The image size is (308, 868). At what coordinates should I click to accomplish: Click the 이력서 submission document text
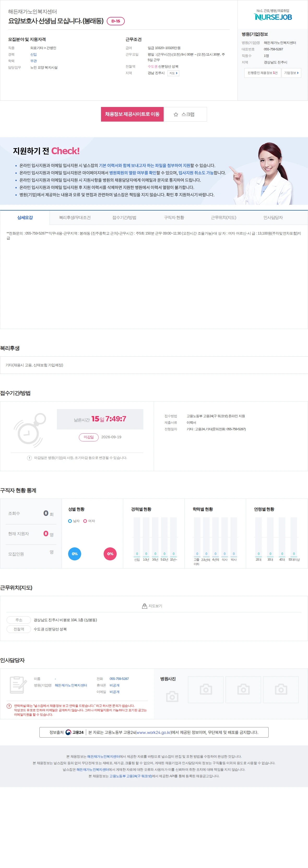(191, 423)
